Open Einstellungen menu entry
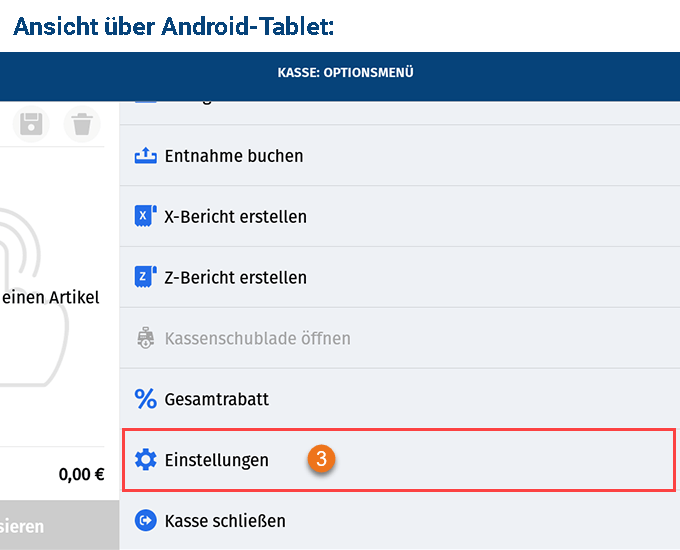Image resolution: width=680 pixels, height=550 pixels. tap(399, 460)
